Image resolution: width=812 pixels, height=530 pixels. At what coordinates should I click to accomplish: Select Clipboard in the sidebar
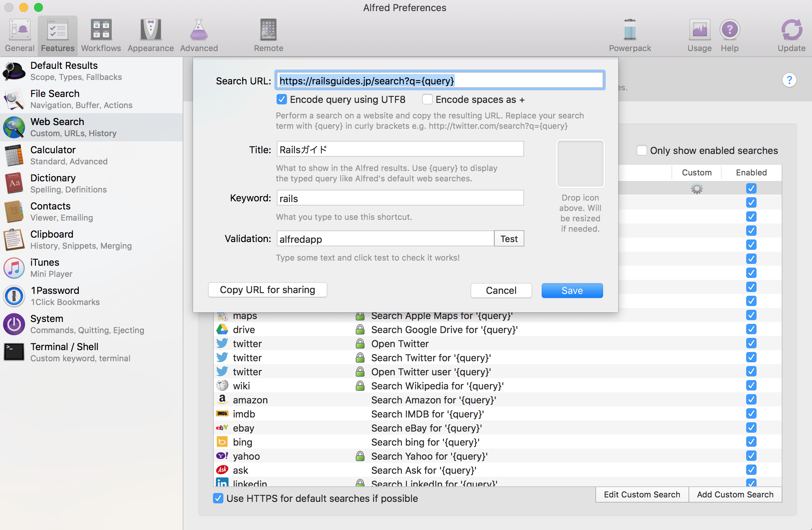pos(91,240)
